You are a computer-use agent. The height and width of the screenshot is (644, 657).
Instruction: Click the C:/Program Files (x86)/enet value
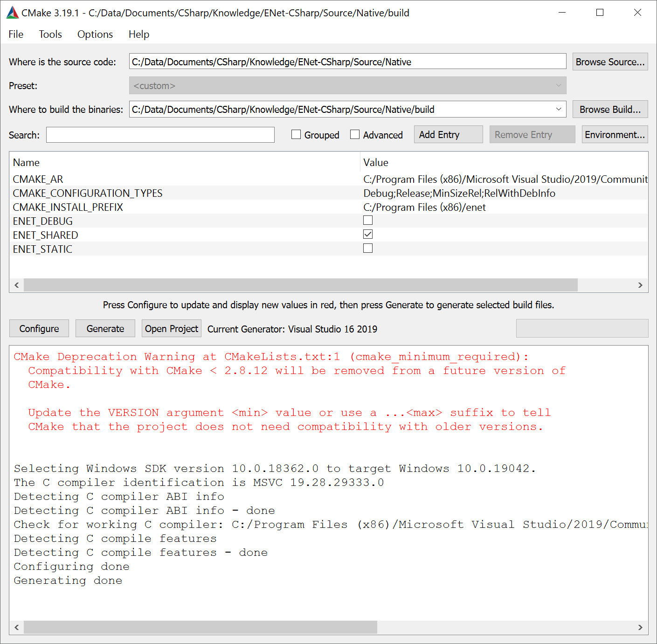(424, 207)
